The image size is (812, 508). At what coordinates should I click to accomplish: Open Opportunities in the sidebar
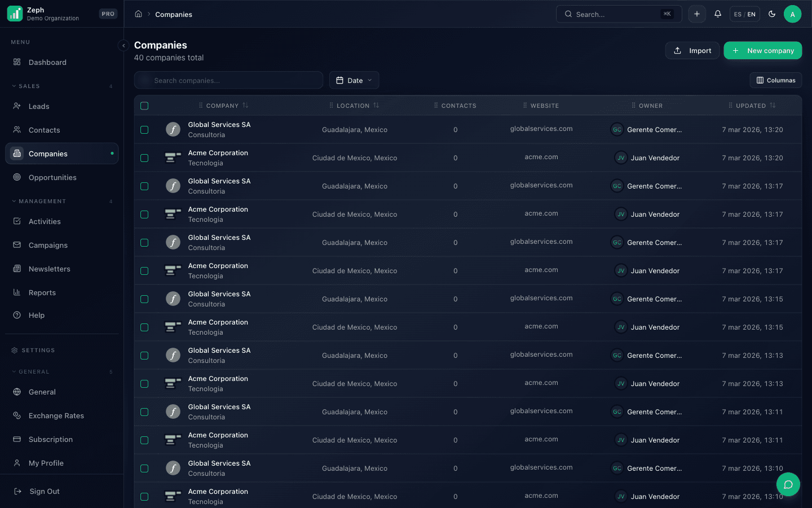point(52,177)
